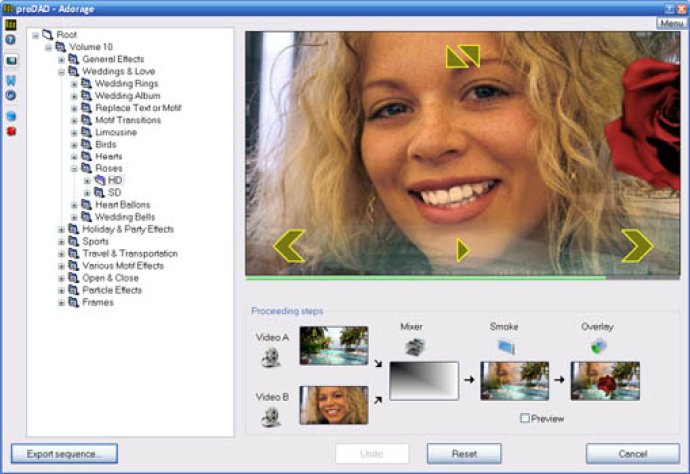The height and width of the screenshot is (474, 690).
Task: Collapse the Volume 10 node
Action: click(49, 47)
